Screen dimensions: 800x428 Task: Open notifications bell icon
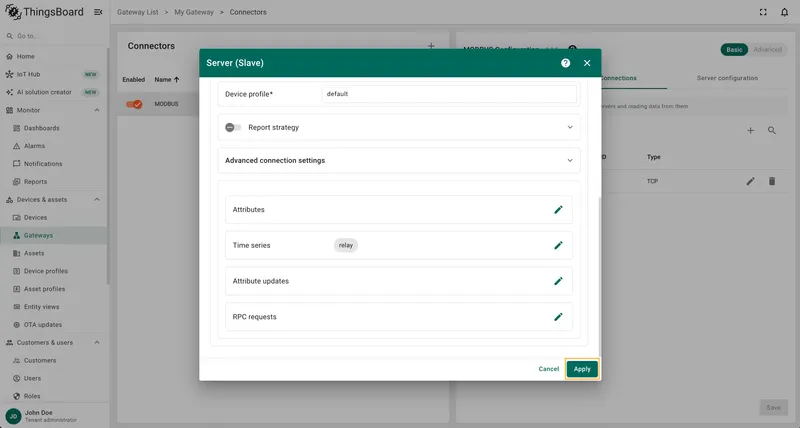784,12
